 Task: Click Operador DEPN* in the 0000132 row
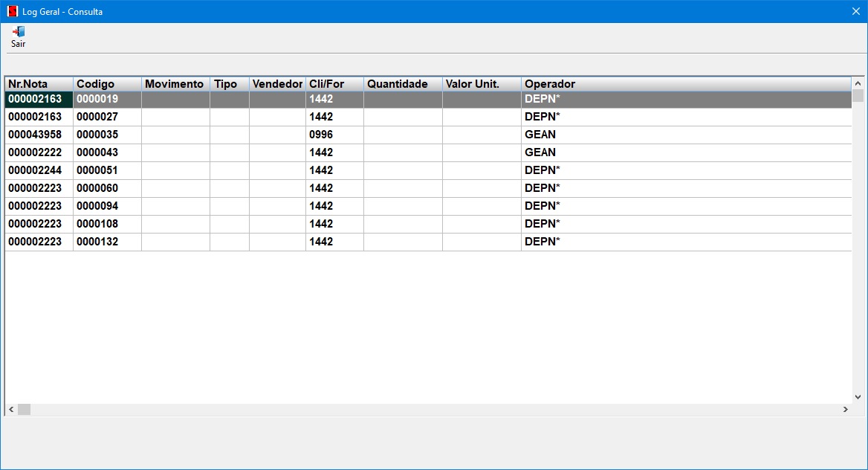[x=687, y=241]
